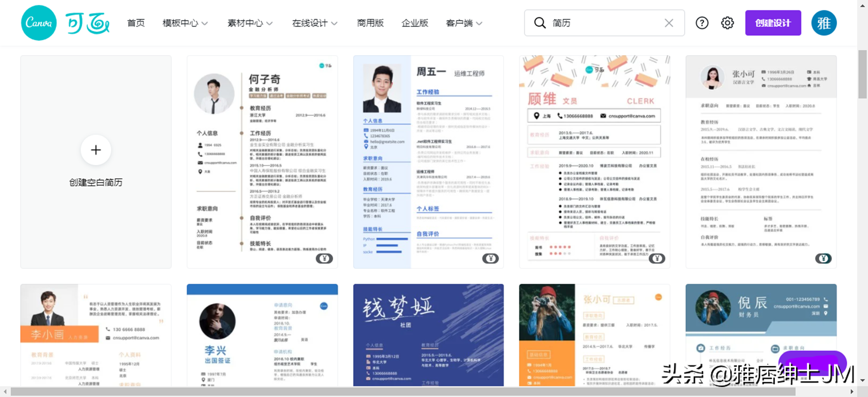The height and width of the screenshot is (397, 868).
Task: Select the 周五一 运维工程师 resume template
Action: pyautogui.click(x=428, y=161)
